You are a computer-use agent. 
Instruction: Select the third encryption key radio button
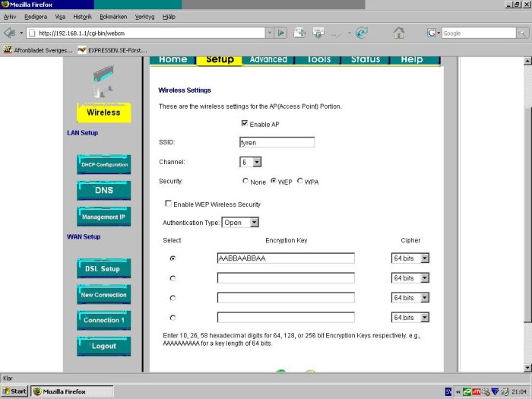pos(173,298)
